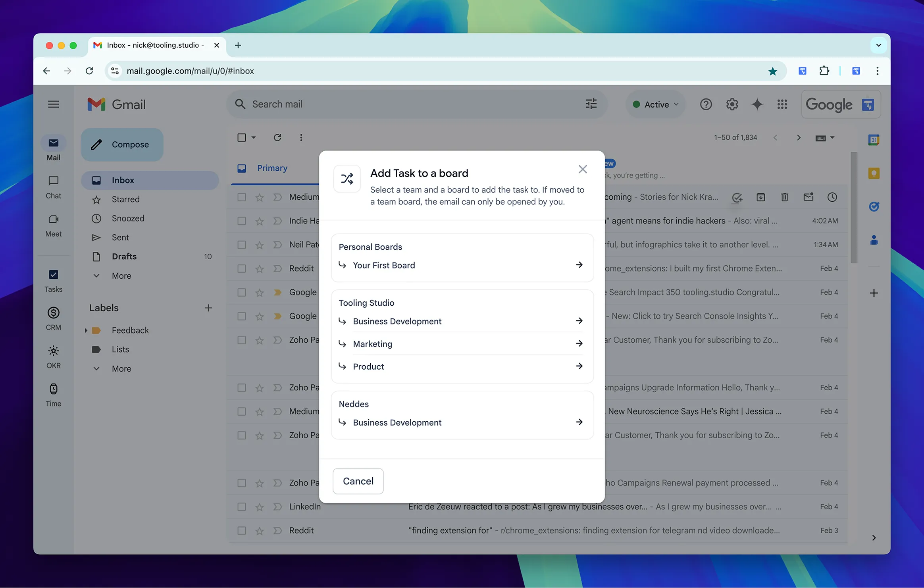This screenshot has width=924, height=588.
Task: Open the Chat section
Action: click(53, 187)
